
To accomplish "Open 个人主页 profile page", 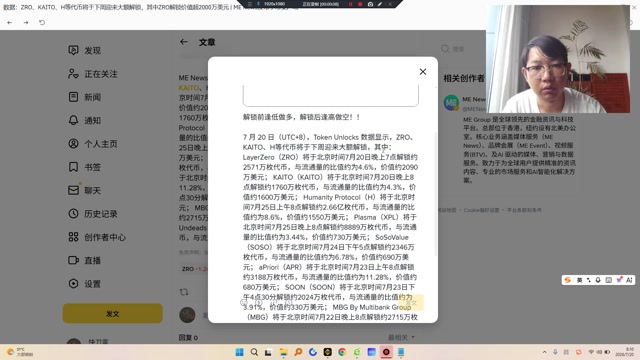I will (x=93, y=144).
